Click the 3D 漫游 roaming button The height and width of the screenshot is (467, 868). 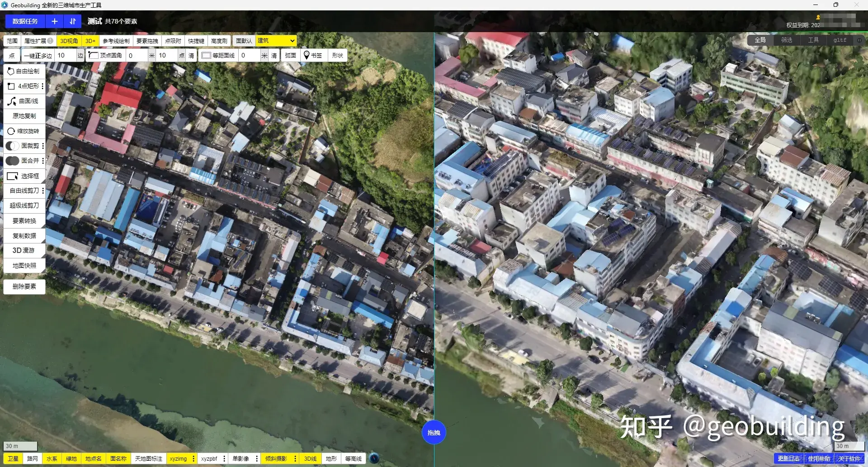(24, 250)
